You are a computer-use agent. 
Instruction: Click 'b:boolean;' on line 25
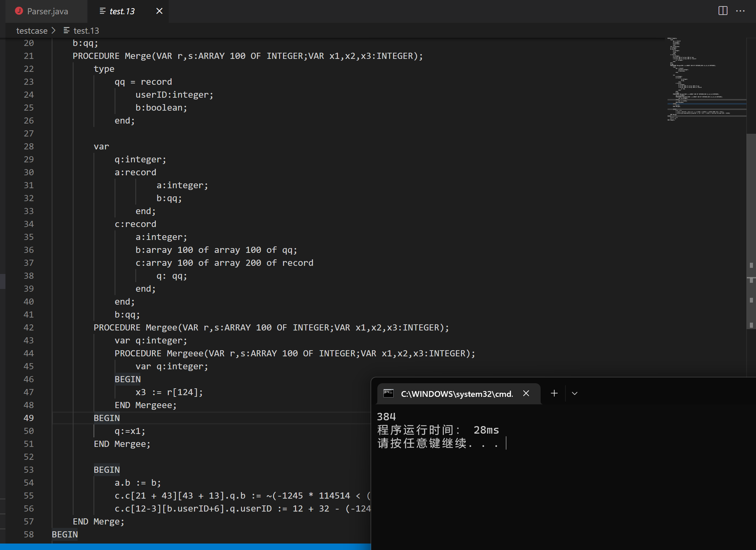(x=161, y=108)
